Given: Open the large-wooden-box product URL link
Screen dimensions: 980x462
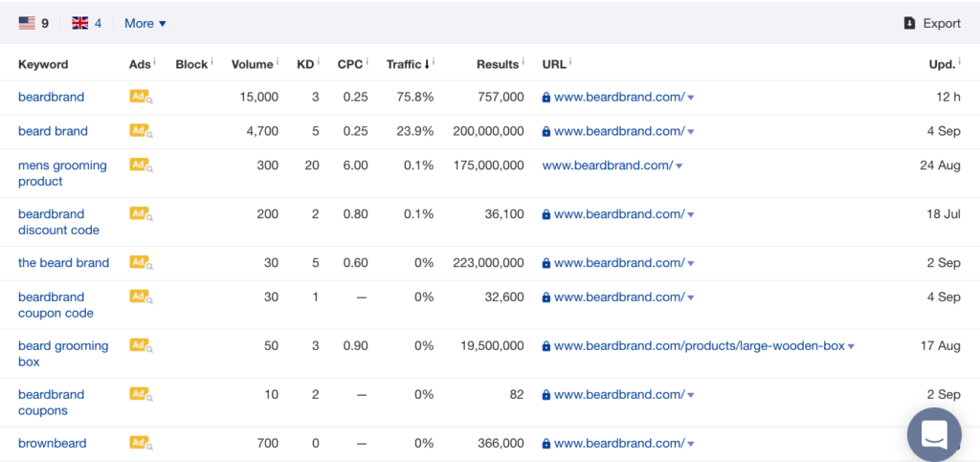Looking at the screenshot, I should [700, 346].
